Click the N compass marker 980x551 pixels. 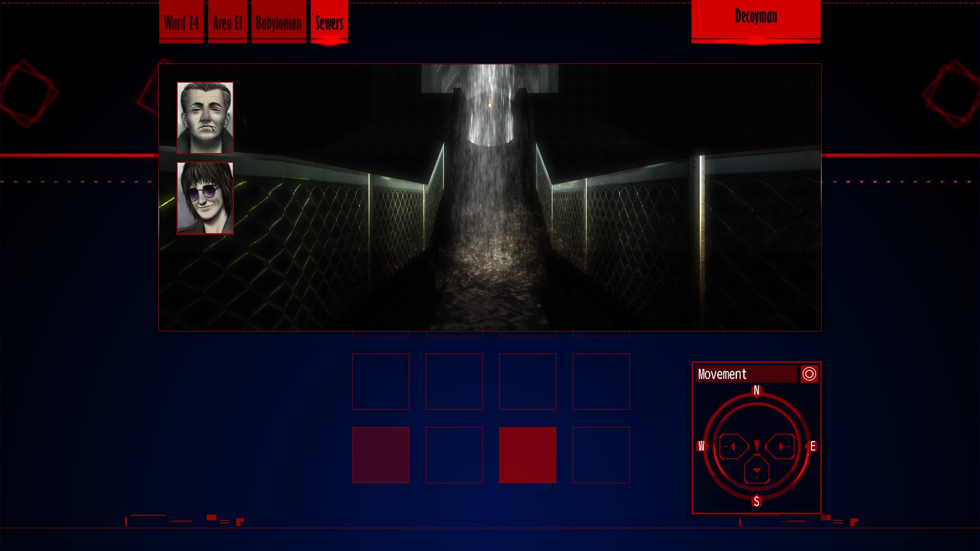(x=756, y=391)
